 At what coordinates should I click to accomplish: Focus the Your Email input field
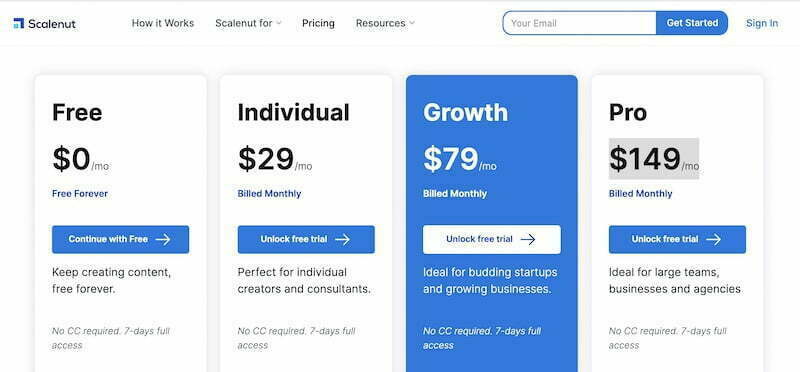pyautogui.click(x=580, y=23)
